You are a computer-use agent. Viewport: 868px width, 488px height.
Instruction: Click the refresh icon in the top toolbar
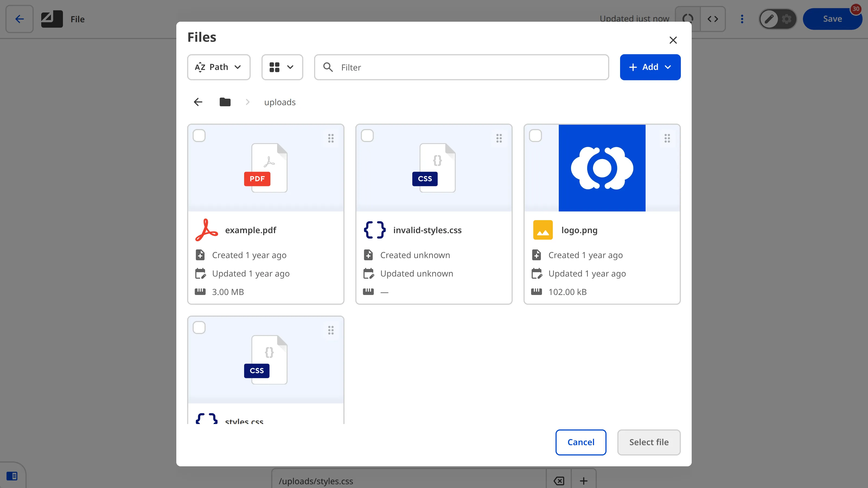click(688, 19)
